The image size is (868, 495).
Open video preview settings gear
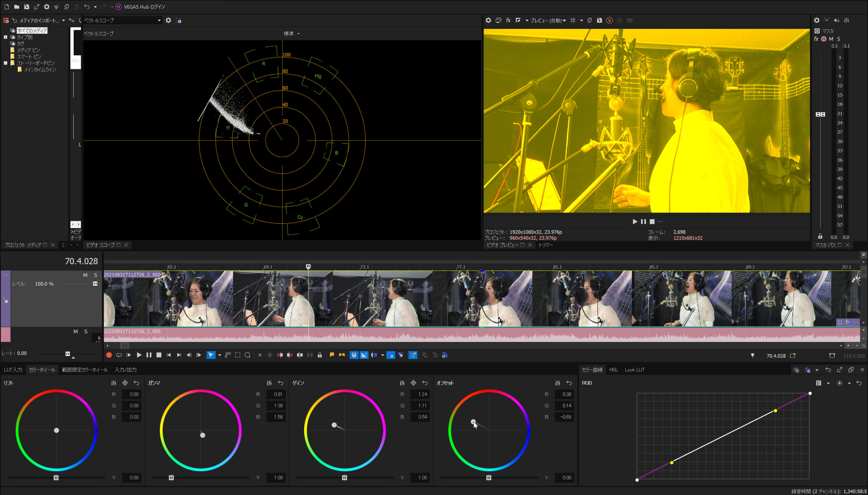pyautogui.click(x=488, y=20)
